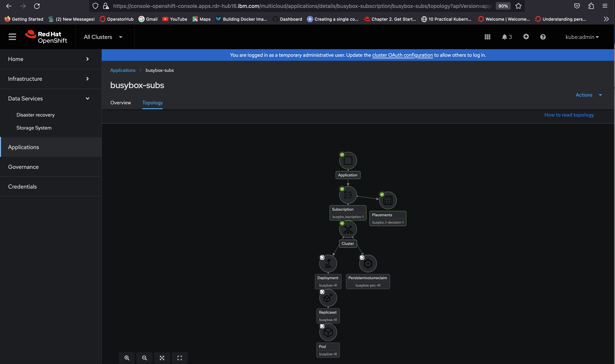Open Disaster recovery in sidebar
This screenshot has height=364, width=615.
pos(35,115)
